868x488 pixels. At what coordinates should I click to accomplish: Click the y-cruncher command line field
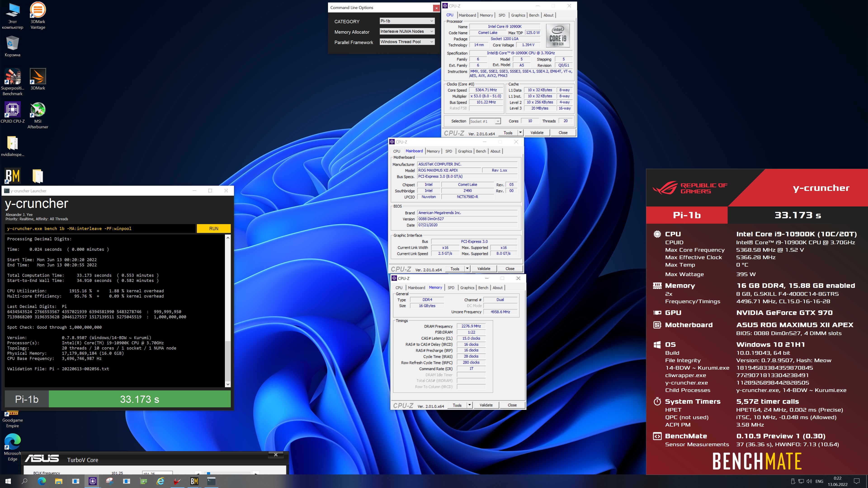tap(100, 228)
